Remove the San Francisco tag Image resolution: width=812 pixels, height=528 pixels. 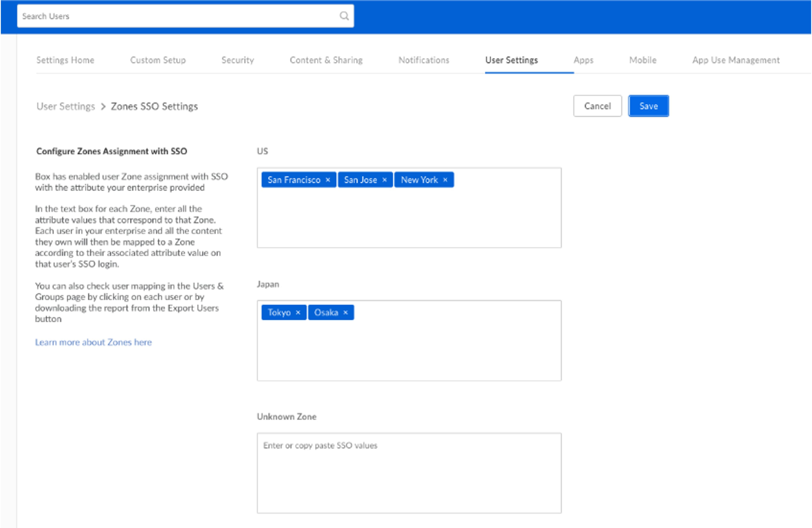[328, 180]
